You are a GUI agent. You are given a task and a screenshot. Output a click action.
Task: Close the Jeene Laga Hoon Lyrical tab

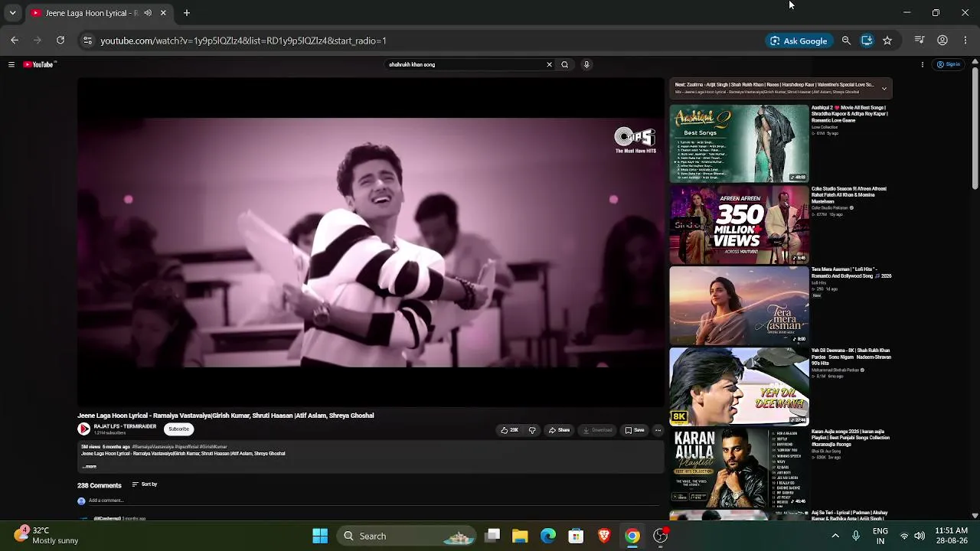pos(163,13)
